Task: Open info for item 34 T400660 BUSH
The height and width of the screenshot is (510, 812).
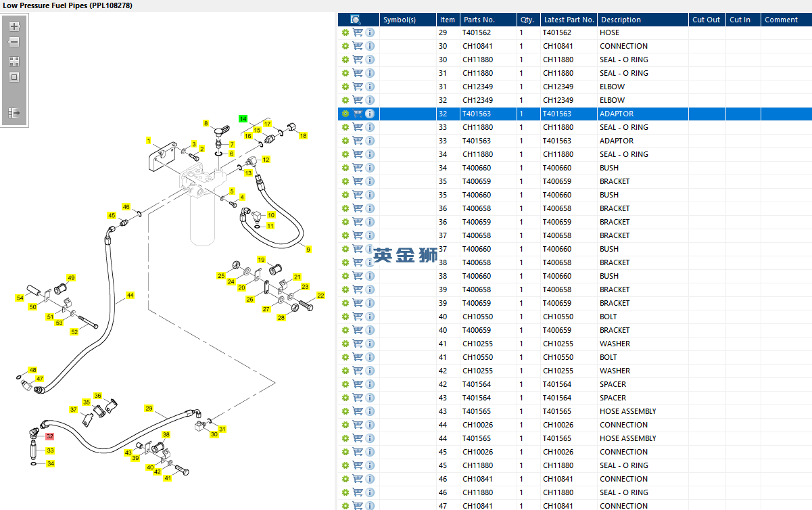Action: (x=370, y=168)
